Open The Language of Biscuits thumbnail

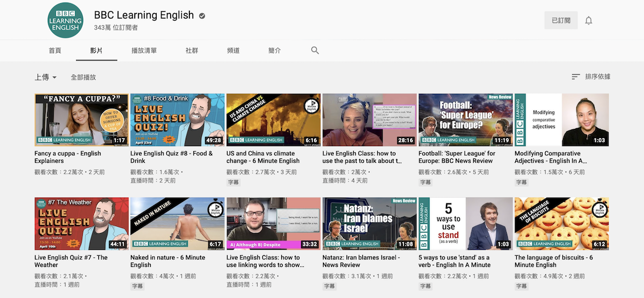[x=562, y=224]
